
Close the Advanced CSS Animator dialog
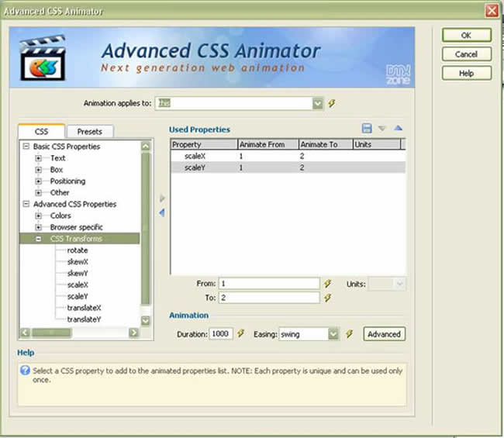(492, 11)
